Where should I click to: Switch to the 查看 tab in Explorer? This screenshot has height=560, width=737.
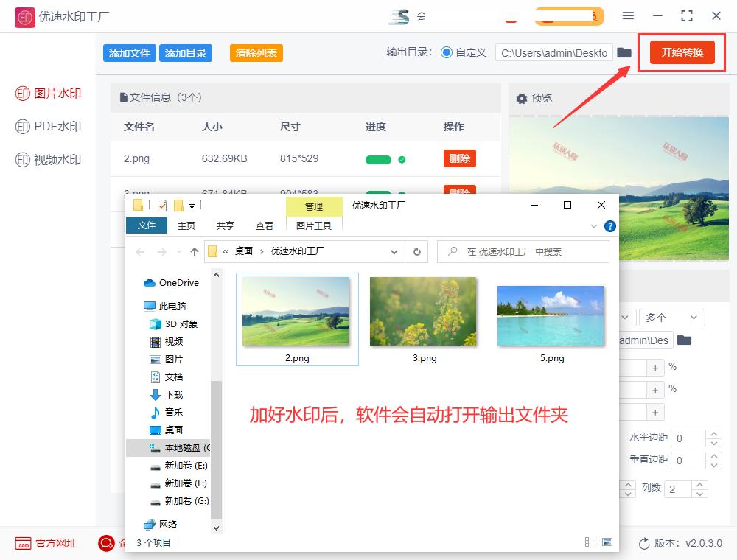tap(264, 225)
